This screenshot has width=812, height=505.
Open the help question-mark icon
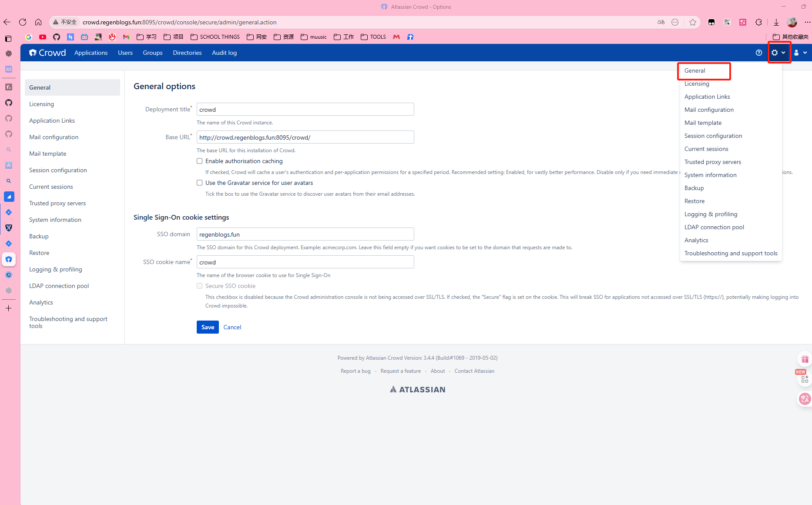coord(759,53)
